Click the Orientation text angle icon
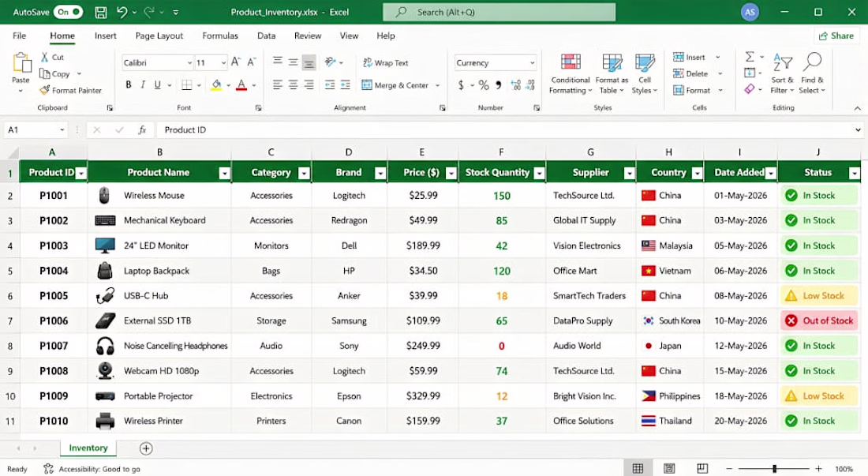The width and height of the screenshot is (868, 476). 331,62
